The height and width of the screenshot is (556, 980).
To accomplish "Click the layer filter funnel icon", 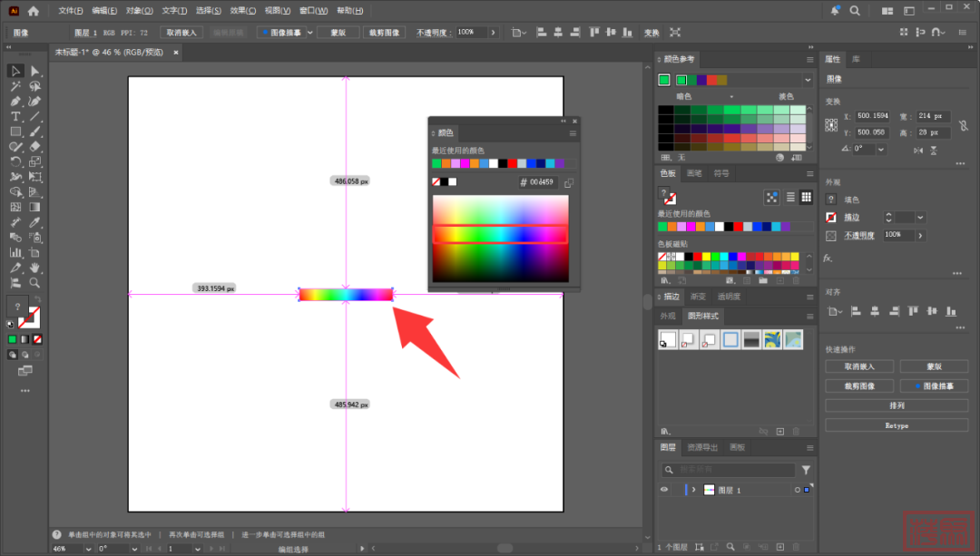I will 806,470.
